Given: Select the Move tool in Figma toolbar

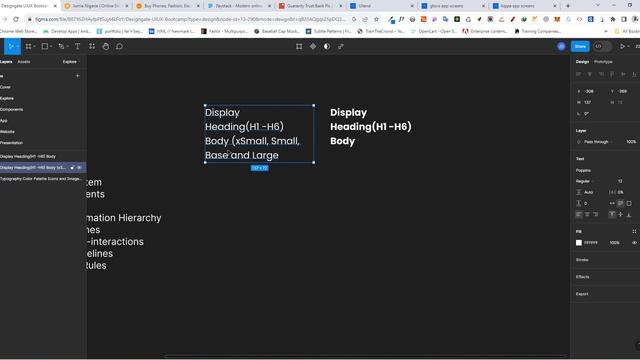Looking at the screenshot, I should [11, 47].
